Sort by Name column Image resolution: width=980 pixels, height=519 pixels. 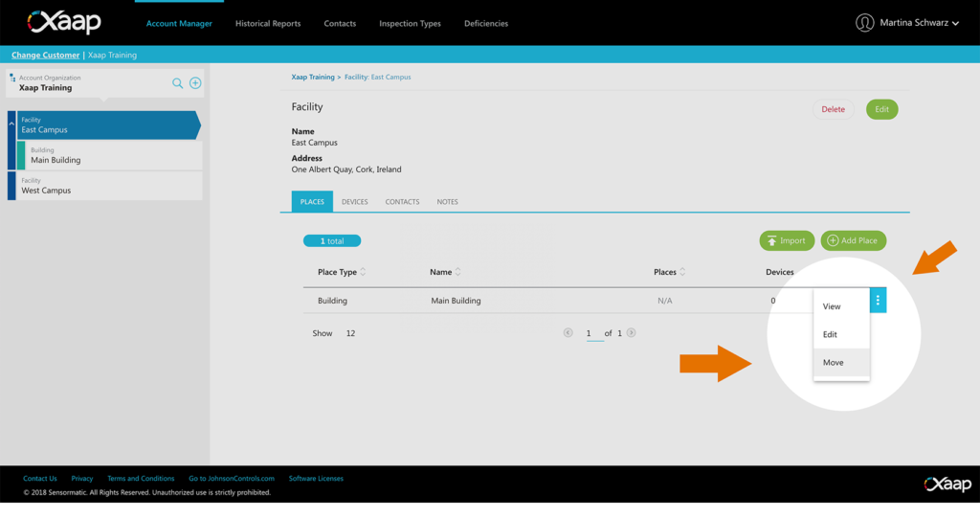pyautogui.click(x=457, y=272)
